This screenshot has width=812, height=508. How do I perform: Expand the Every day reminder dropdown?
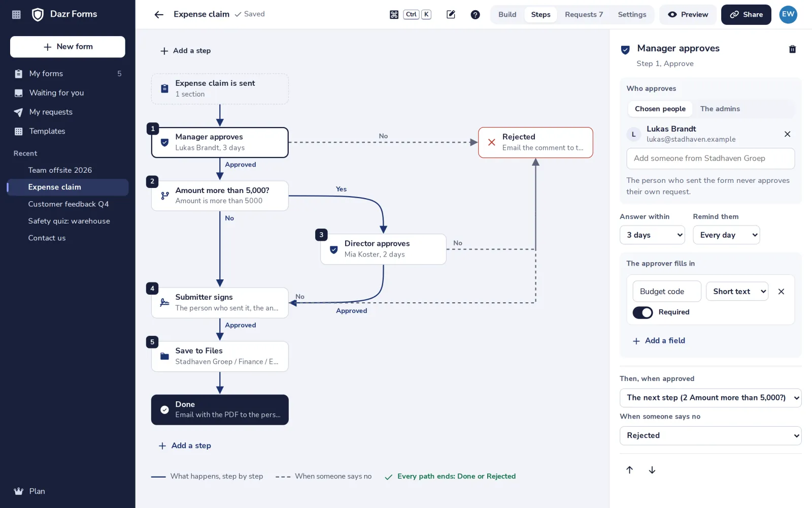click(x=726, y=235)
